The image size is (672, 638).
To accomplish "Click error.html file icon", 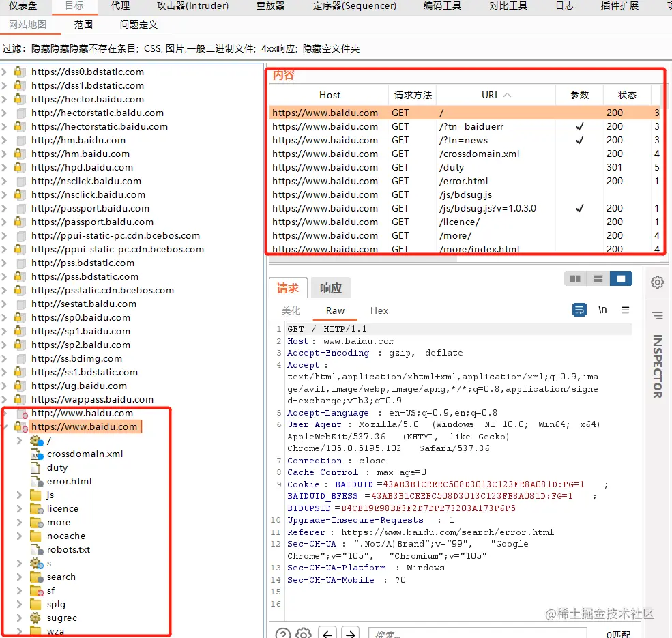I will pyautogui.click(x=37, y=481).
